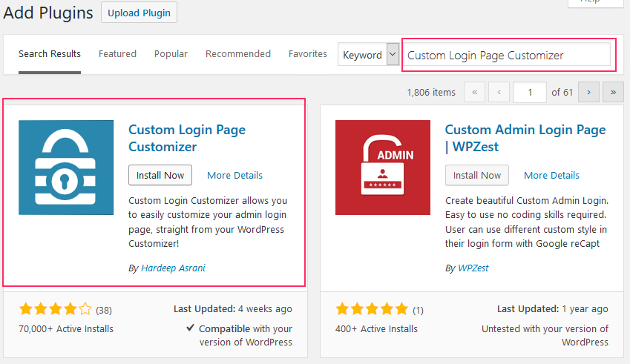Click the 400+ Active Installs text
This screenshot has height=364, width=630.
376,328
